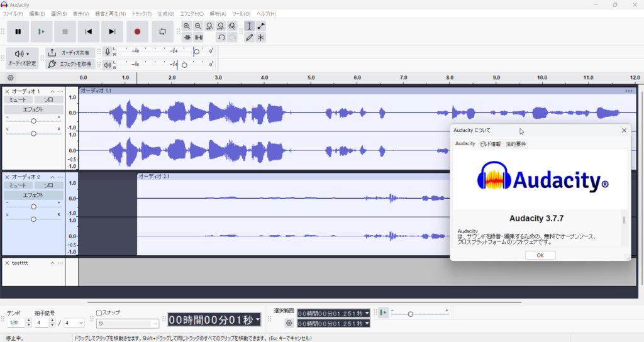Open effects for track オーディオ 1
Image resolution: width=644 pixels, height=342 pixels.
click(33, 109)
